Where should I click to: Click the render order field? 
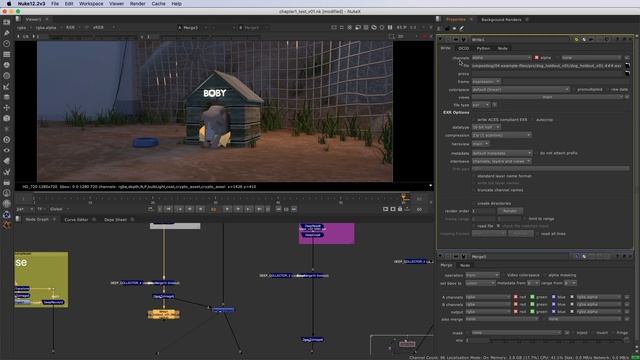tap(484, 211)
